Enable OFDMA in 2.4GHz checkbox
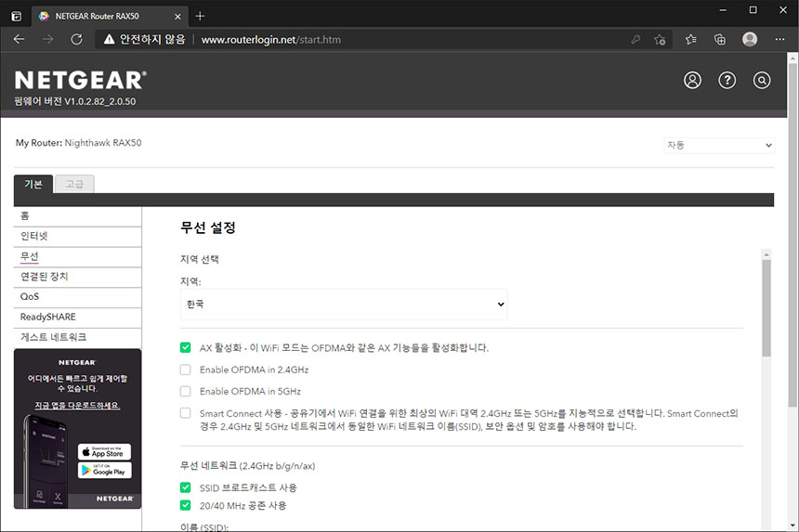The height and width of the screenshot is (532, 799). pos(186,370)
